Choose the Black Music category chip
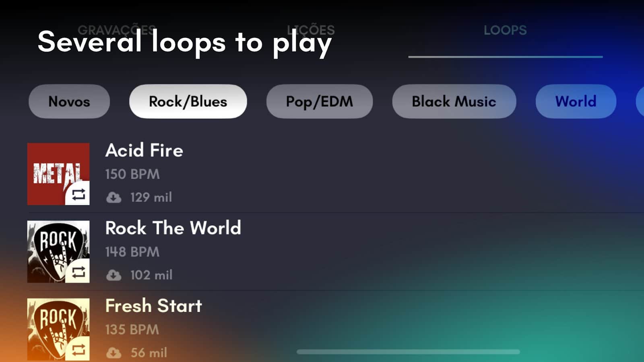The height and width of the screenshot is (362, 644). [454, 101]
